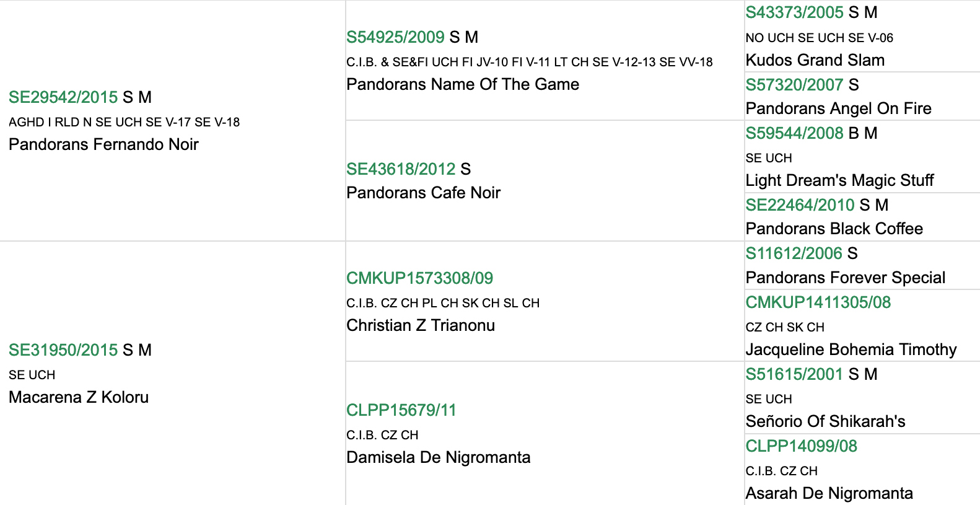Open the S51615/2001 registration link
This screenshot has height=505, width=980.
pos(794,374)
